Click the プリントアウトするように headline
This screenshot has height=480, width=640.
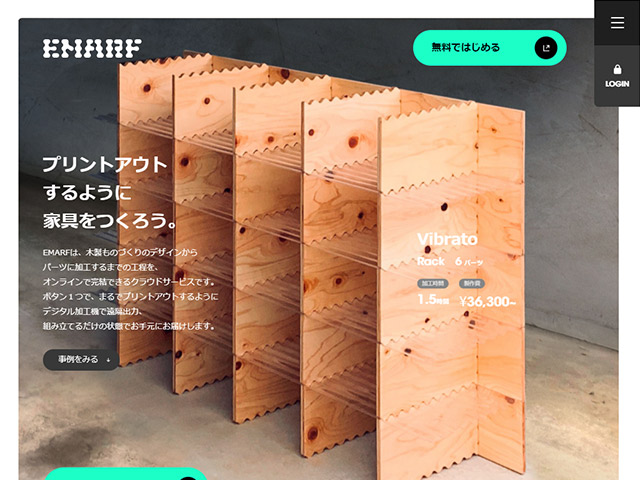pos(105,178)
